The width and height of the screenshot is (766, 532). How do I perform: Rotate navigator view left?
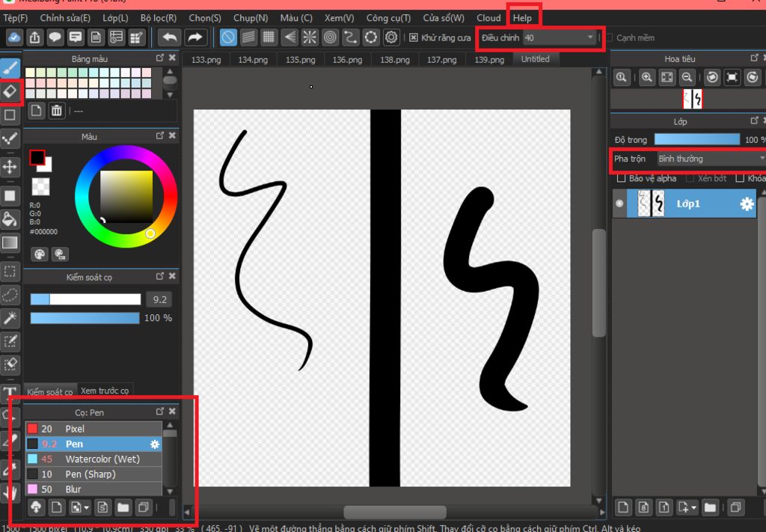[x=712, y=77]
